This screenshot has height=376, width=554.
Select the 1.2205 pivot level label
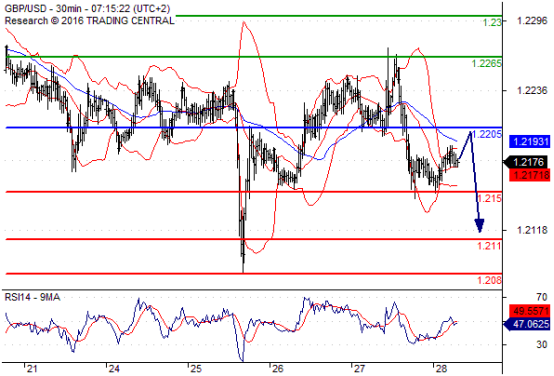point(487,134)
